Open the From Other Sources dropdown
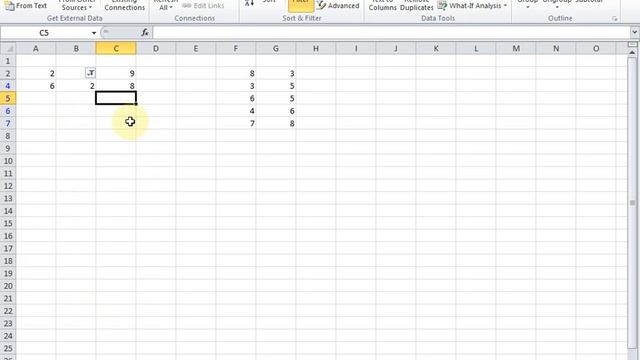640x360 pixels. pyautogui.click(x=76, y=6)
